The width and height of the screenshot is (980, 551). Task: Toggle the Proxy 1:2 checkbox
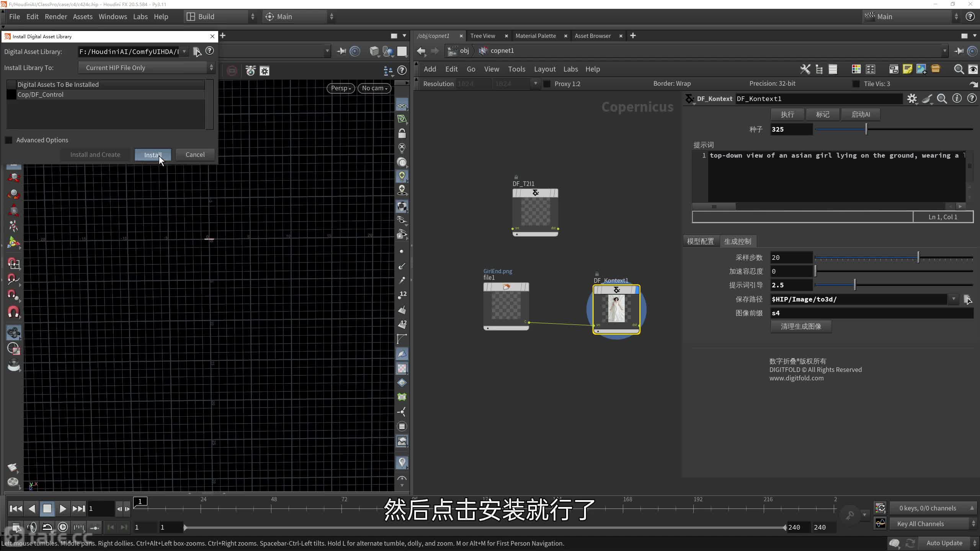coord(547,84)
